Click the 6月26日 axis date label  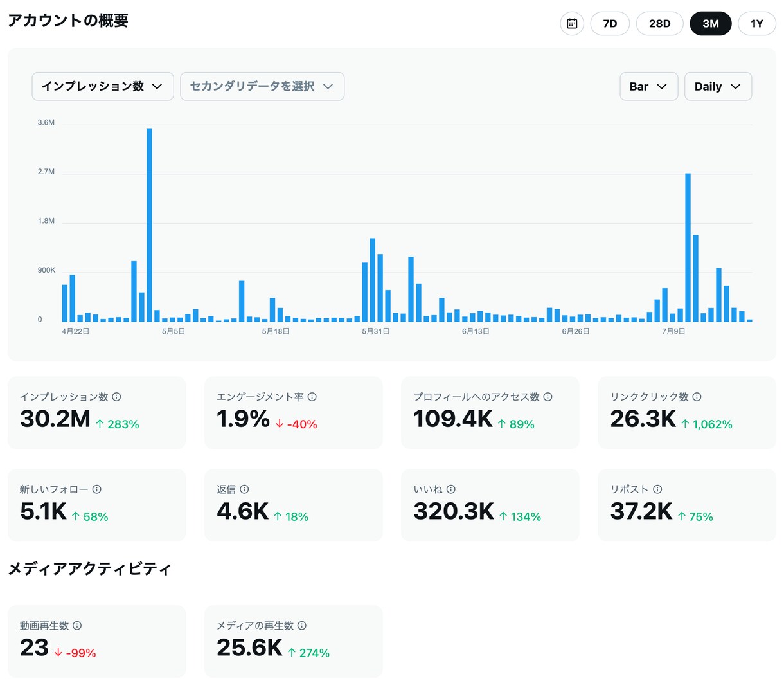[576, 331]
